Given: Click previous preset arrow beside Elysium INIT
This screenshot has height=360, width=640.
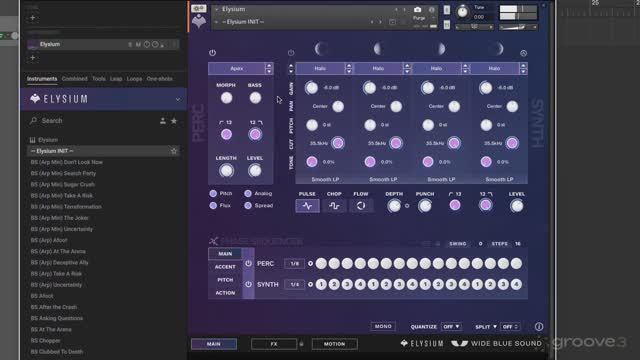Looking at the screenshot, I should click(x=372, y=22).
